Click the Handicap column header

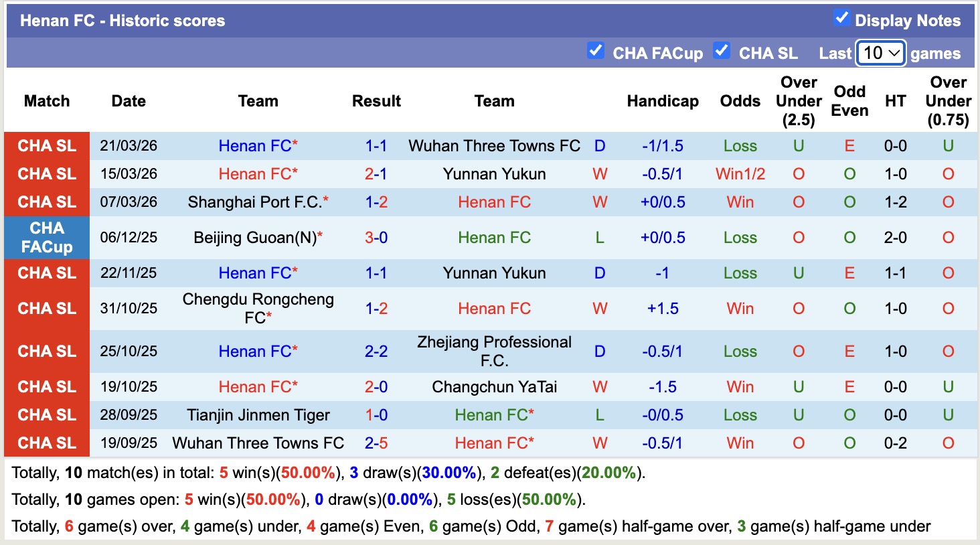pos(662,101)
